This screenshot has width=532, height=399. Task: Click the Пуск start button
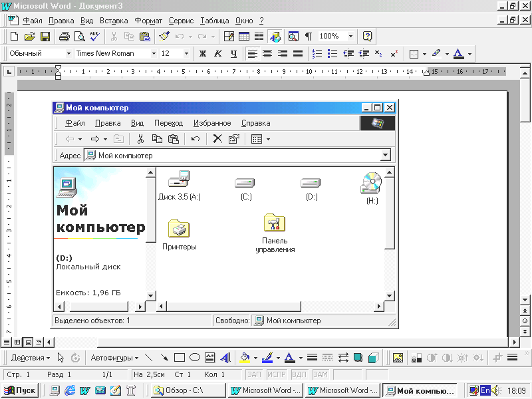point(20,390)
